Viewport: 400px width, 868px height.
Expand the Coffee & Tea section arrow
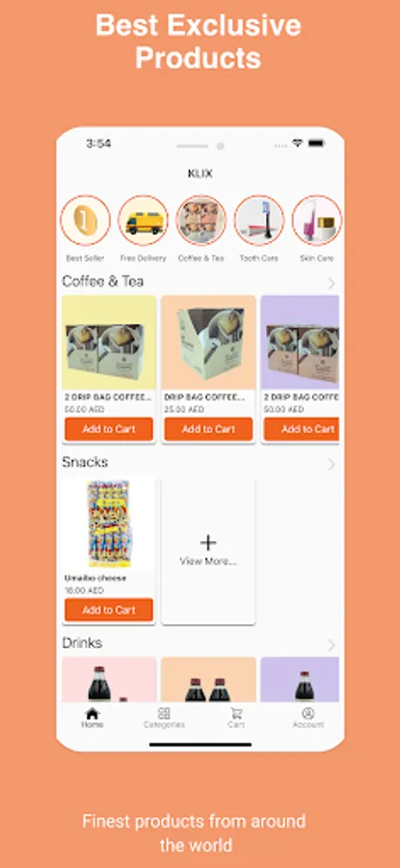click(332, 284)
